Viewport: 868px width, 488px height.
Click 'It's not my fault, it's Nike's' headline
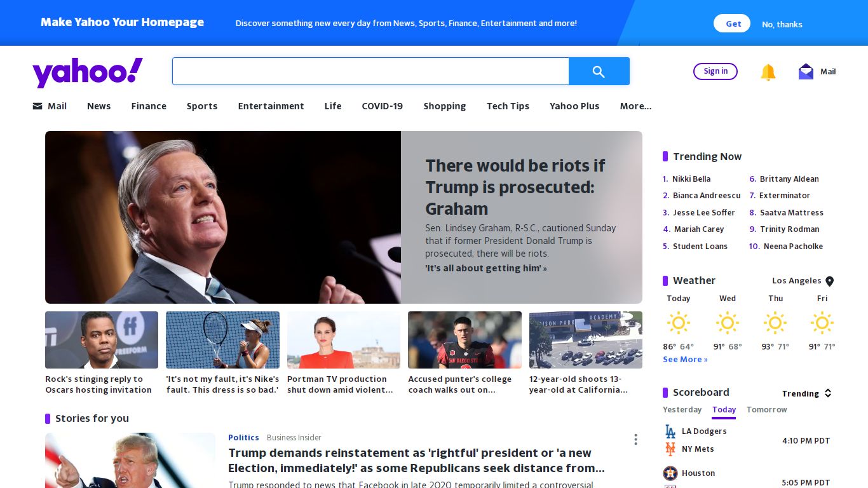pyautogui.click(x=222, y=384)
